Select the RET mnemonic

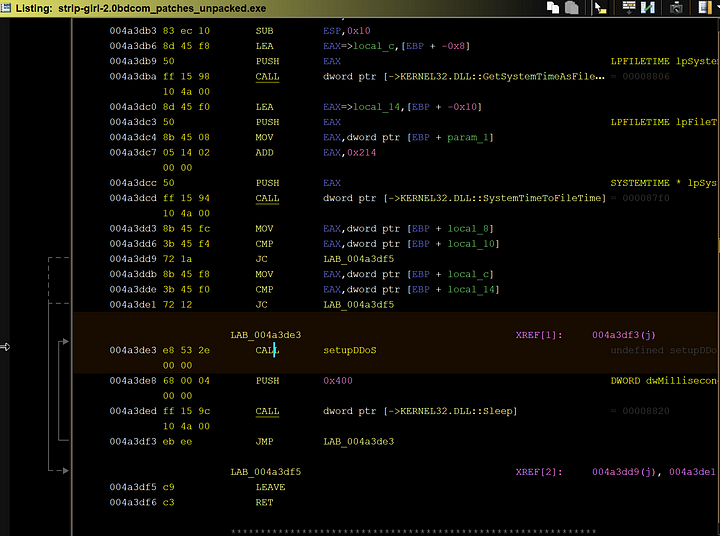pyautogui.click(x=264, y=502)
